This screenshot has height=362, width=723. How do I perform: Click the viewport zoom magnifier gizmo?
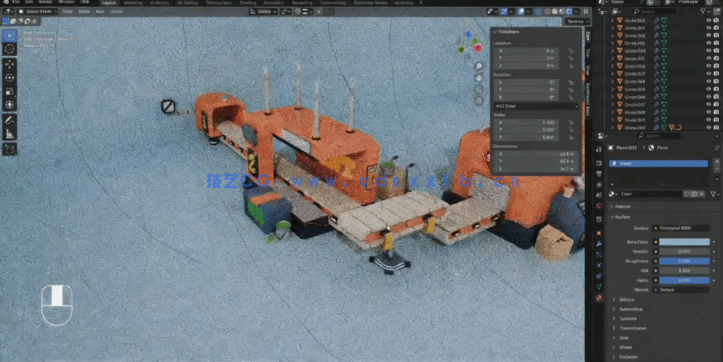(479, 66)
